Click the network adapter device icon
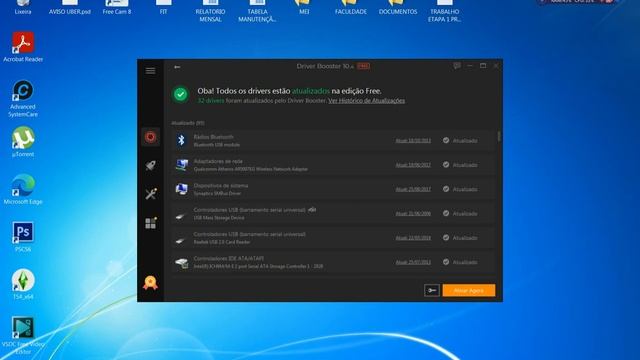Image resolution: width=640 pixels, height=360 pixels. coord(182,165)
